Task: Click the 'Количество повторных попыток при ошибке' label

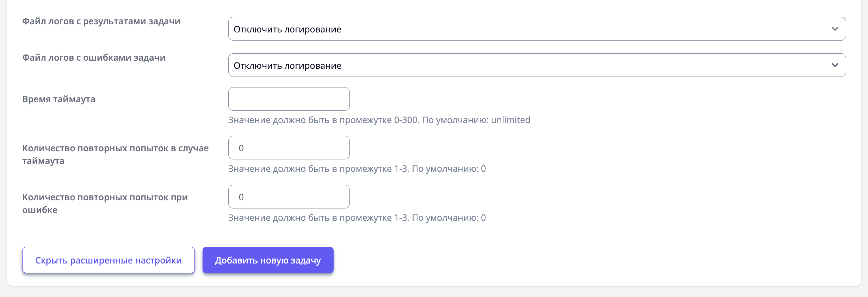Action: click(x=105, y=204)
